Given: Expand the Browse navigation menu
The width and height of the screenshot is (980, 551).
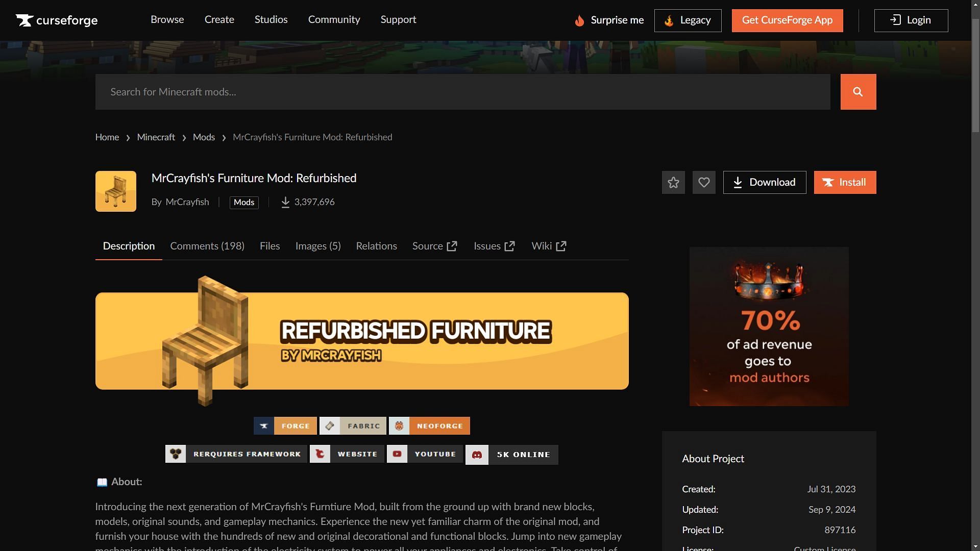Looking at the screenshot, I should click(x=167, y=20).
